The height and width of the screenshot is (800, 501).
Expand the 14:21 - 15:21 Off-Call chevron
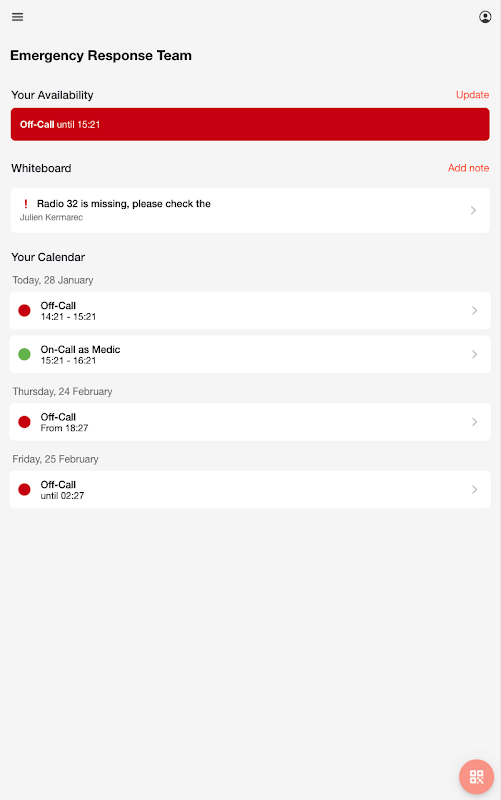(x=474, y=310)
